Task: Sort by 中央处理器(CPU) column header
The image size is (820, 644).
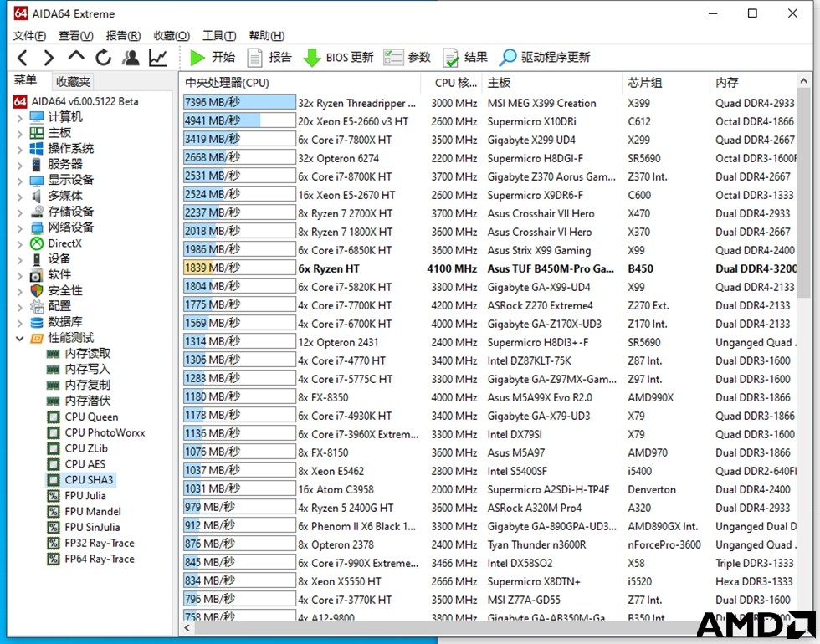Action: [300, 83]
